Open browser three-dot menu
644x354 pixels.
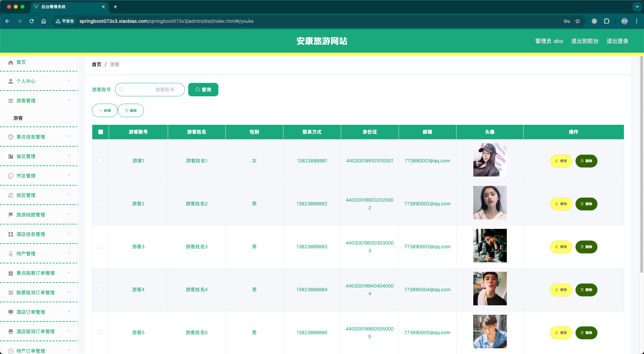(x=637, y=21)
